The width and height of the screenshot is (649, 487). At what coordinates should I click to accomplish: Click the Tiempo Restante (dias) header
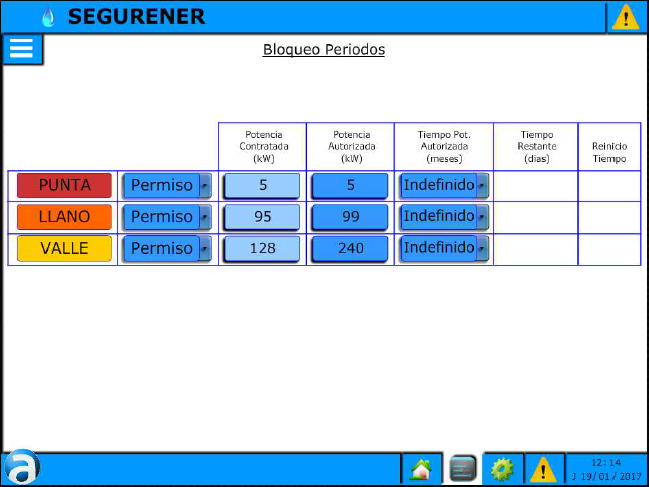(x=537, y=146)
